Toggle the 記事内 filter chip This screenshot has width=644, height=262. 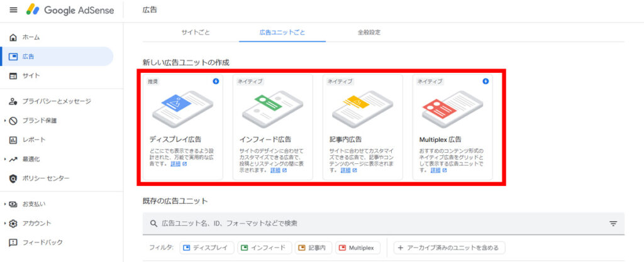point(313,248)
